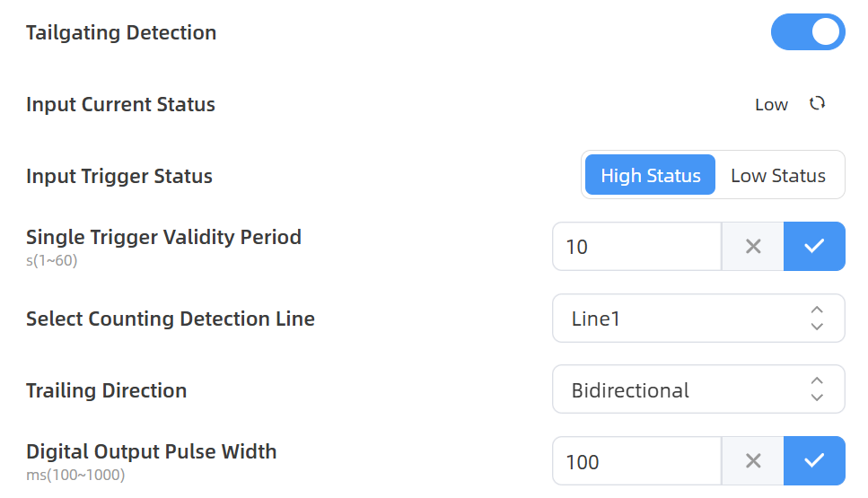Open the Select Counting Detection Line dropdown

click(682, 319)
